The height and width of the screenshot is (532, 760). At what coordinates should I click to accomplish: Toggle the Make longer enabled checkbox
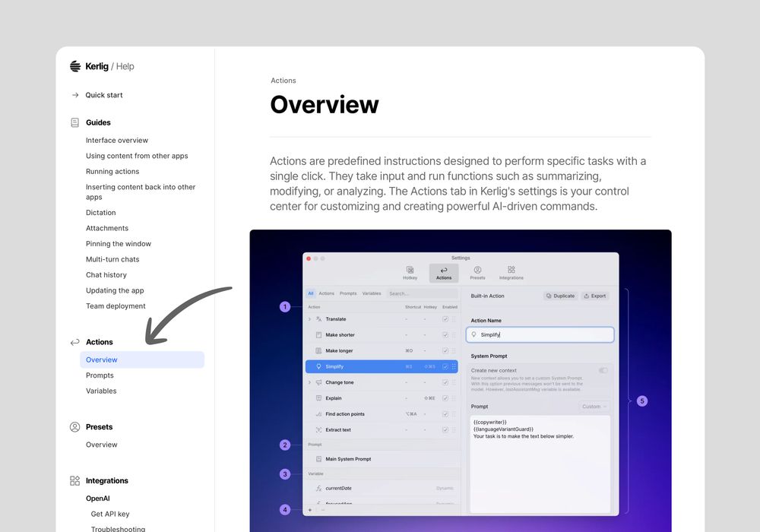[x=445, y=351]
